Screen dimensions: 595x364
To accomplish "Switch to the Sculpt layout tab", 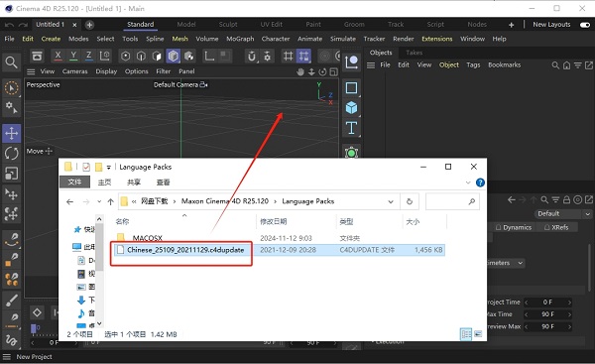I will (228, 24).
